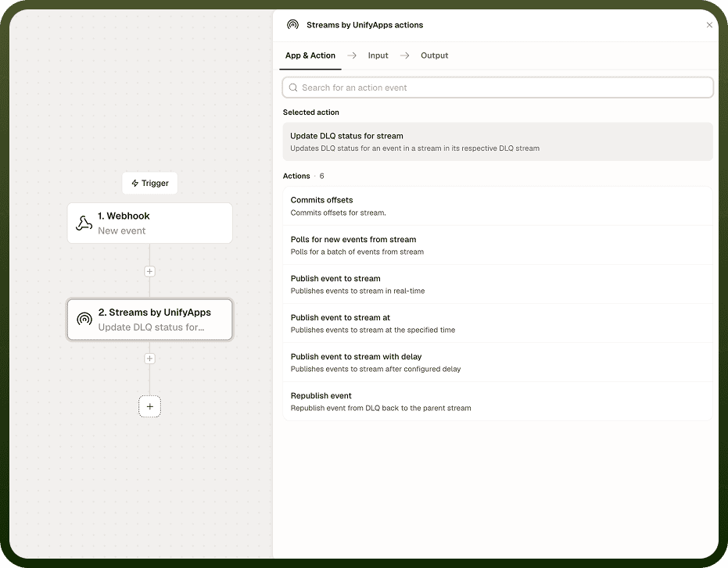This screenshot has width=728, height=568.
Task: Select the Republish event action
Action: (x=497, y=402)
